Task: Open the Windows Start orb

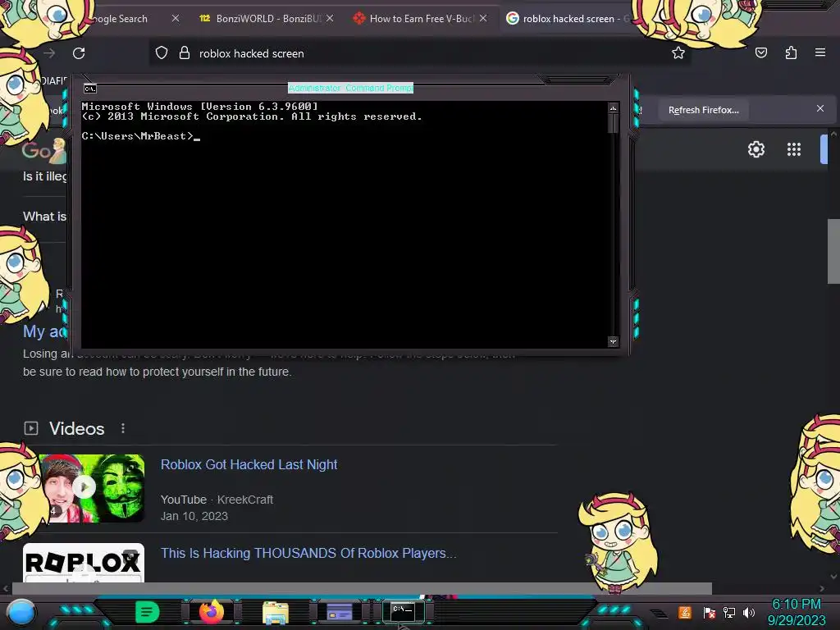Action: pos(21,612)
